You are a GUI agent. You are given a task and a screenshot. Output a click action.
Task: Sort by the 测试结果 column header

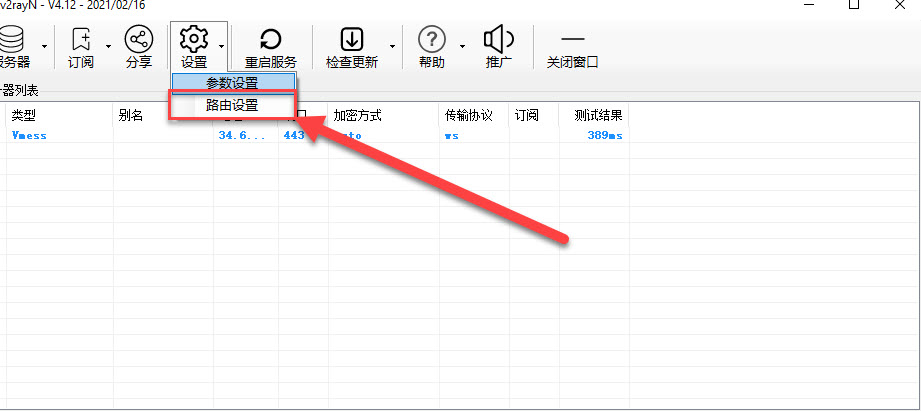tap(594, 115)
